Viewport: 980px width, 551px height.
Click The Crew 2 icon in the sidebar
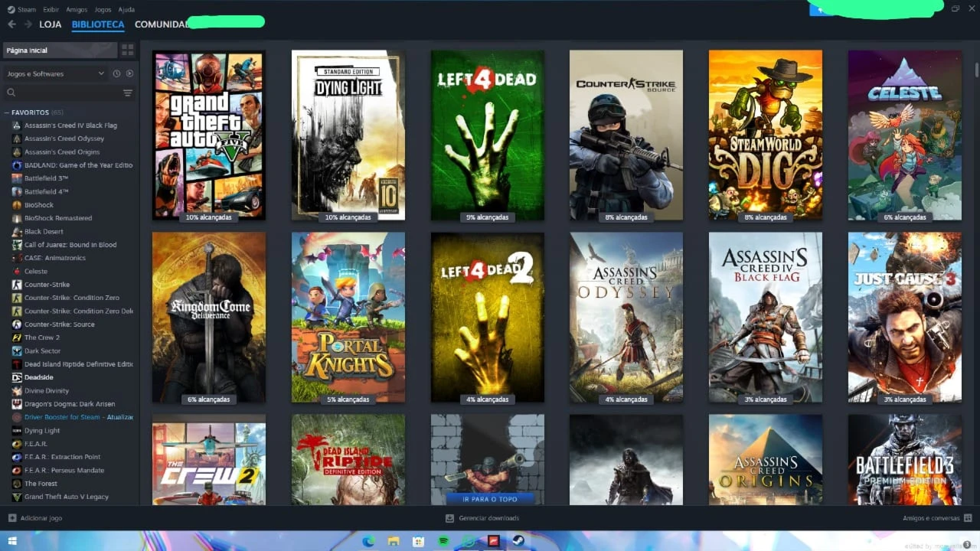(x=17, y=337)
